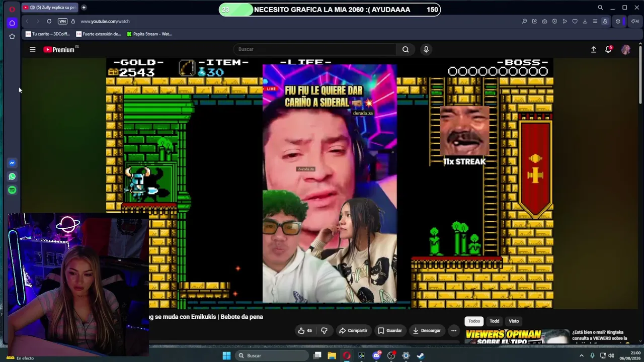Submit the YouTube search magnifier button
Viewport: 644px width, 362px height.
tap(406, 49)
